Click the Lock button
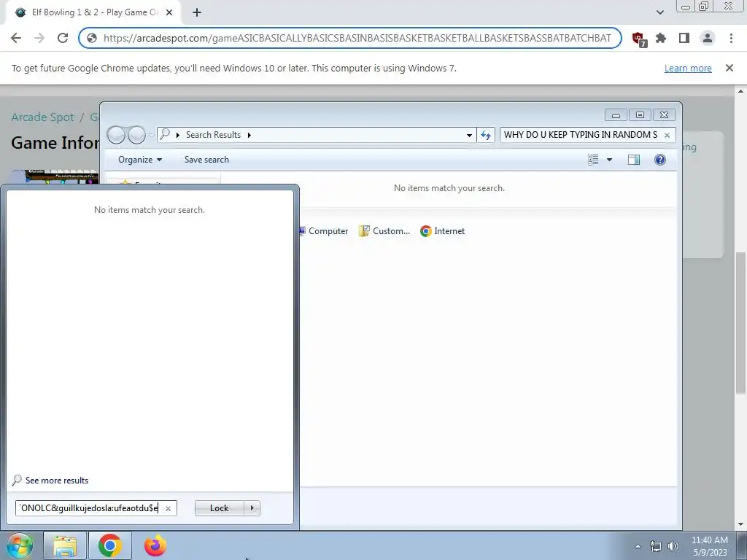 pos(219,508)
